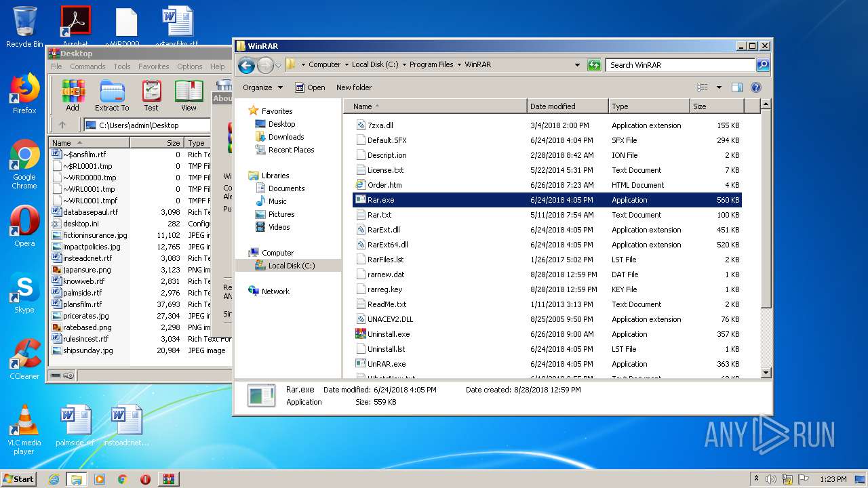Expand Program Files breadcrumb arrow
Viewport: 868px width, 488px height.
459,65
